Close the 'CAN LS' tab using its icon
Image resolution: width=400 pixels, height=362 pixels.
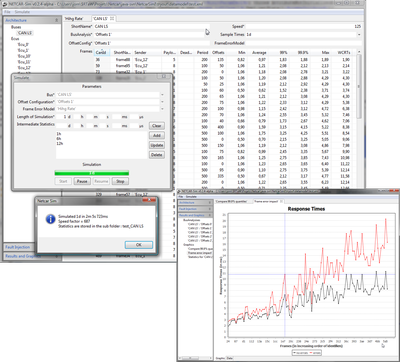[x=112, y=19]
